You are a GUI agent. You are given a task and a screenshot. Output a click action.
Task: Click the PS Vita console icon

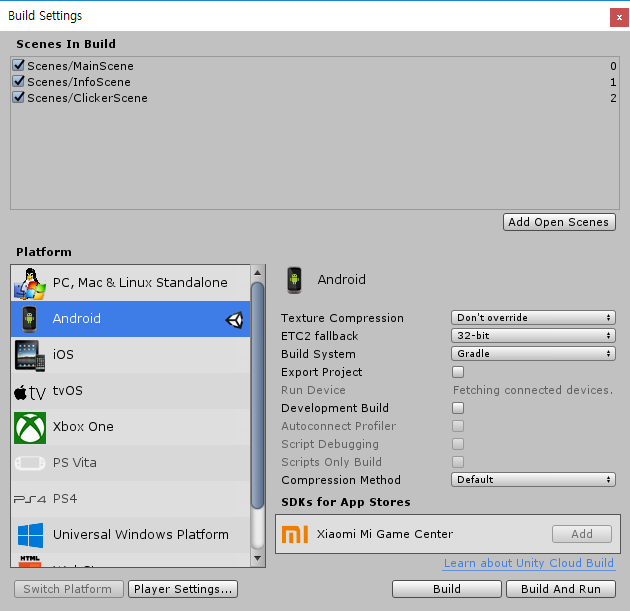pyautogui.click(x=30, y=463)
